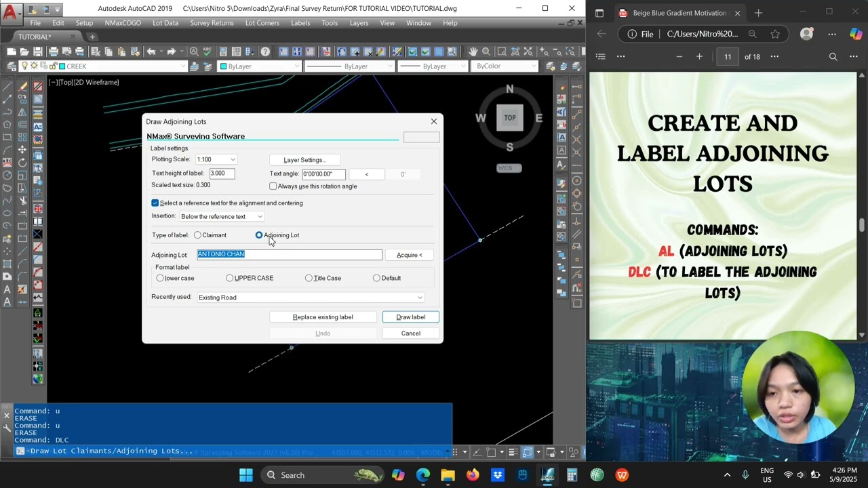This screenshot has height=488, width=868.
Task: Save the drawing with the floppy icon
Action: pos(39,52)
